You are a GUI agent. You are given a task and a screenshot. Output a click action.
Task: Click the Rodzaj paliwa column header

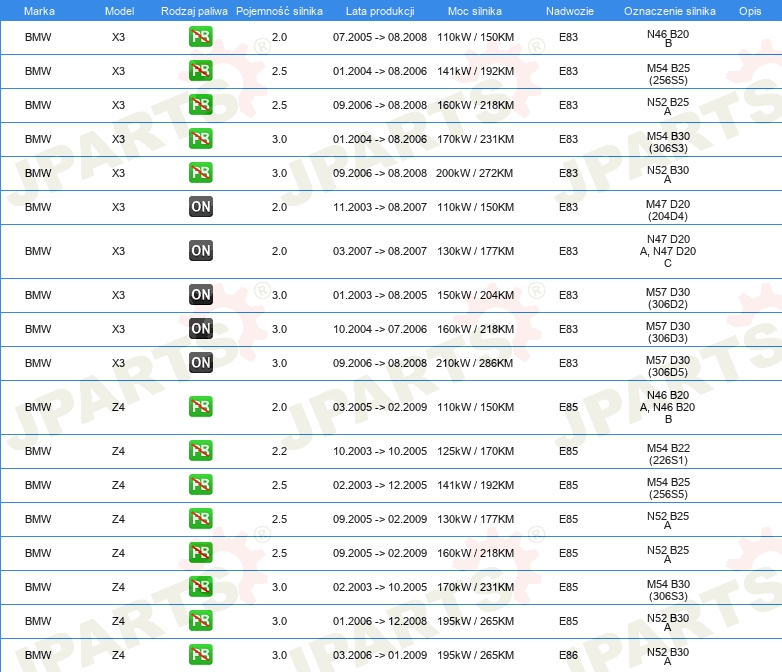click(x=194, y=11)
